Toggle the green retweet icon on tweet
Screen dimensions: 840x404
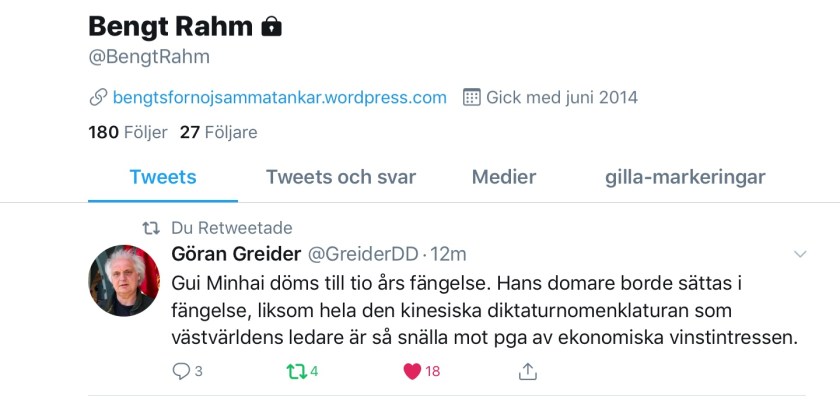(x=294, y=371)
